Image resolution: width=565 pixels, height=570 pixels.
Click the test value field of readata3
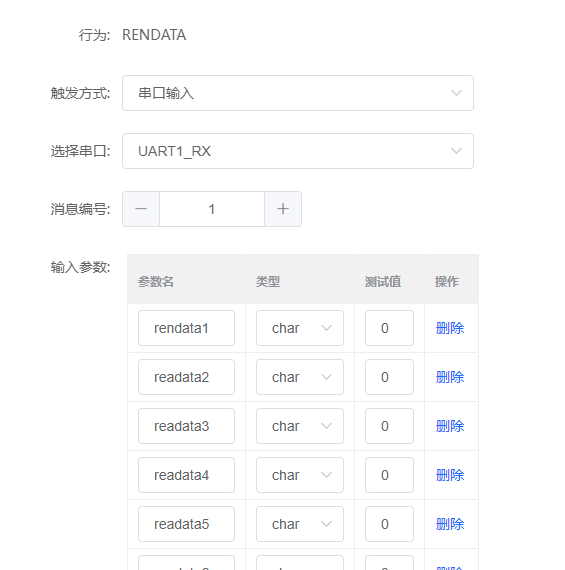pyautogui.click(x=389, y=426)
